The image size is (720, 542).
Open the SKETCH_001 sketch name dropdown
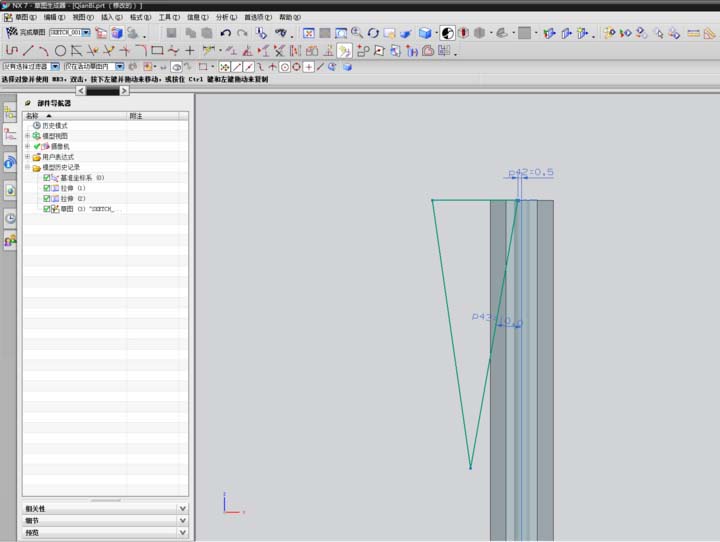tap(86, 33)
